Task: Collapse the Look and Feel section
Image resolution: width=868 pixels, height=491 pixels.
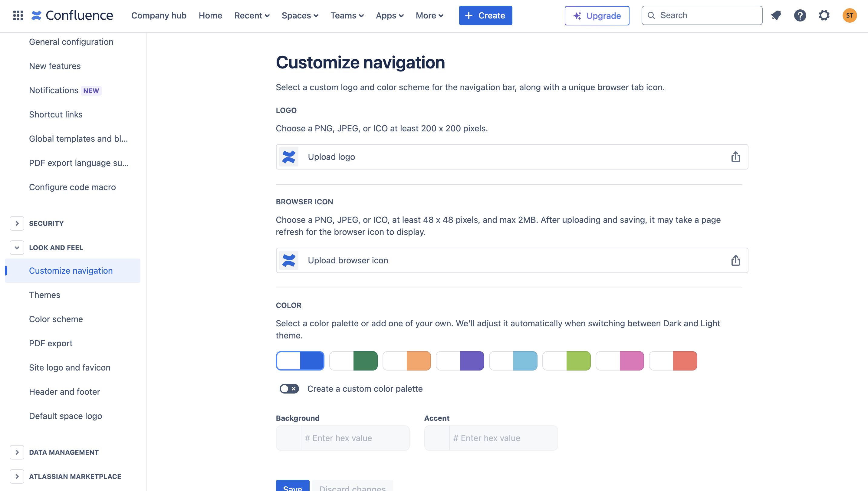Action: [x=17, y=248]
